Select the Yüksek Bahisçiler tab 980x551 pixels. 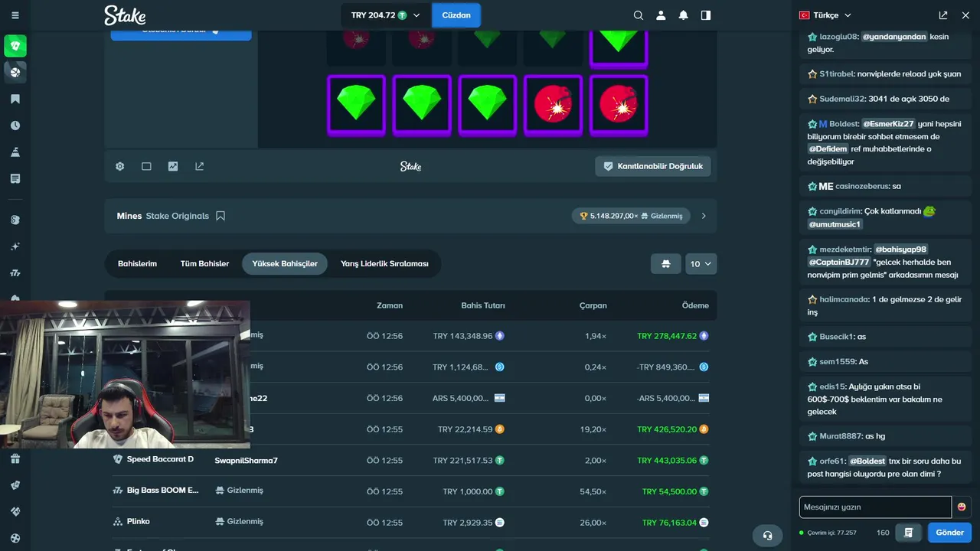coord(285,263)
